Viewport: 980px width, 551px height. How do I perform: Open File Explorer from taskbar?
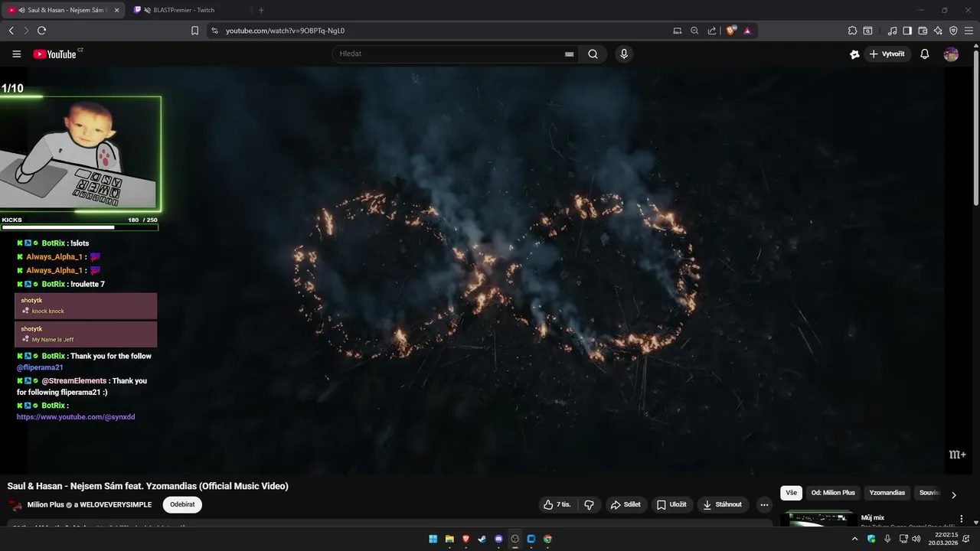tap(449, 539)
